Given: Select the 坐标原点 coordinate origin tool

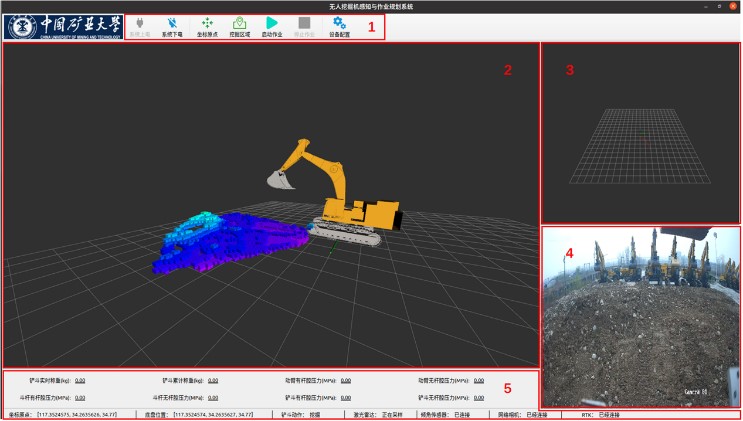Looking at the screenshot, I should click(206, 22).
